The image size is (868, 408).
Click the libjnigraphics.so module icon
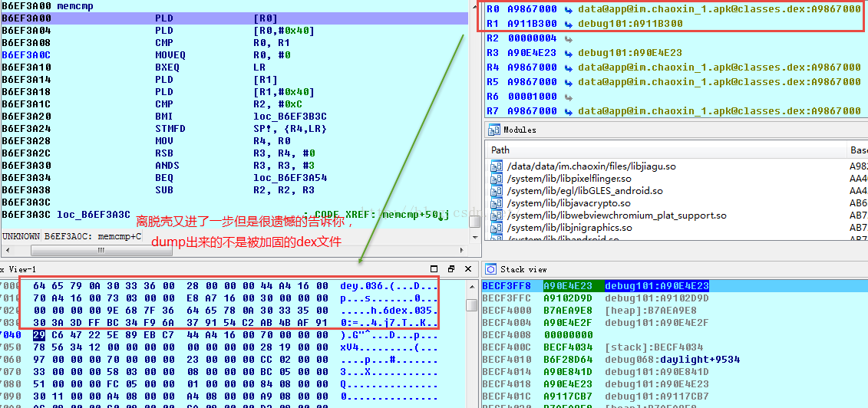[x=496, y=227]
